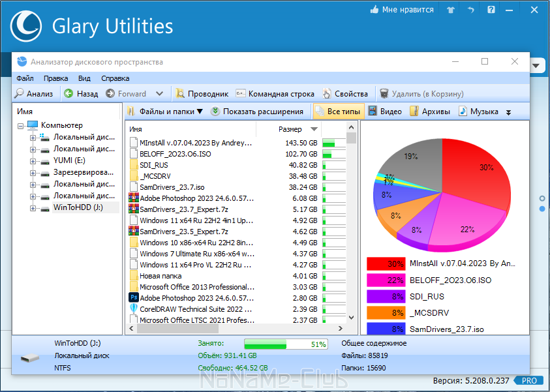550x392 pixels.
Task: Sort the list by Размер column header
Action: click(290, 129)
